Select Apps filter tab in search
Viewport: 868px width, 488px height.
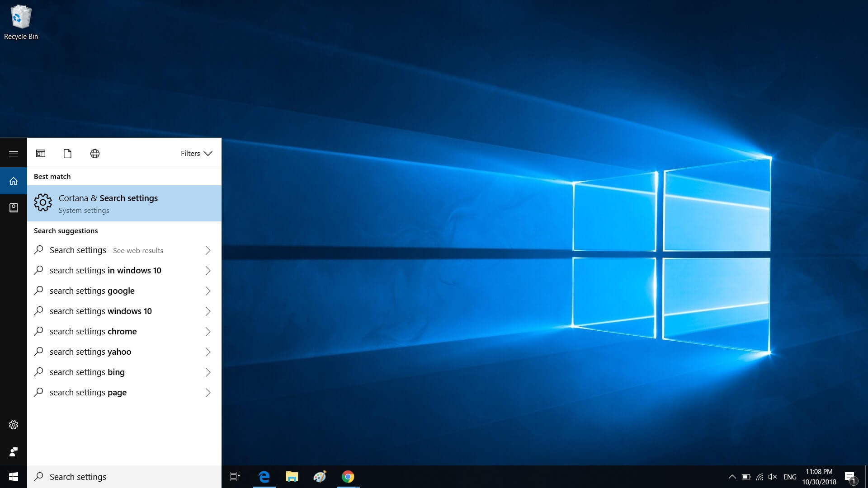coord(41,153)
